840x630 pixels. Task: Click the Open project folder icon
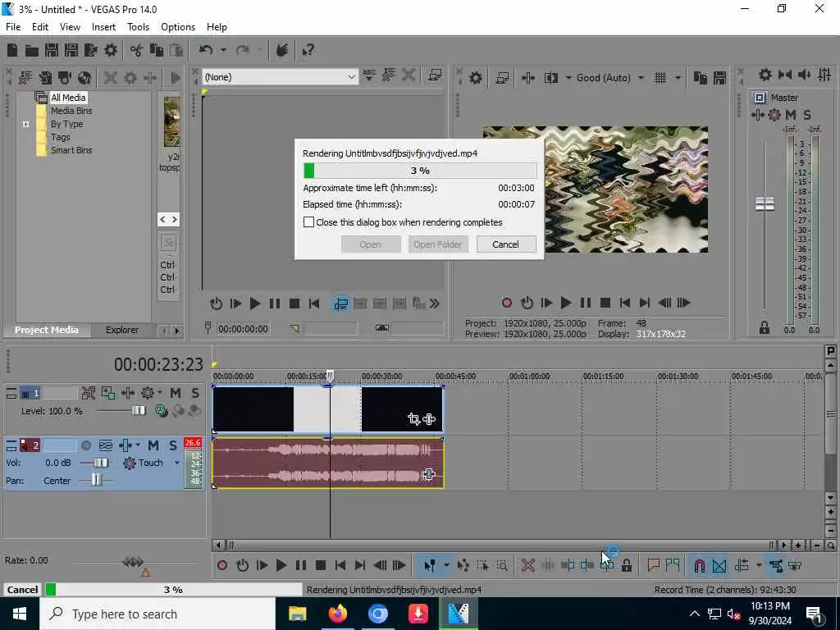pyautogui.click(x=32, y=50)
